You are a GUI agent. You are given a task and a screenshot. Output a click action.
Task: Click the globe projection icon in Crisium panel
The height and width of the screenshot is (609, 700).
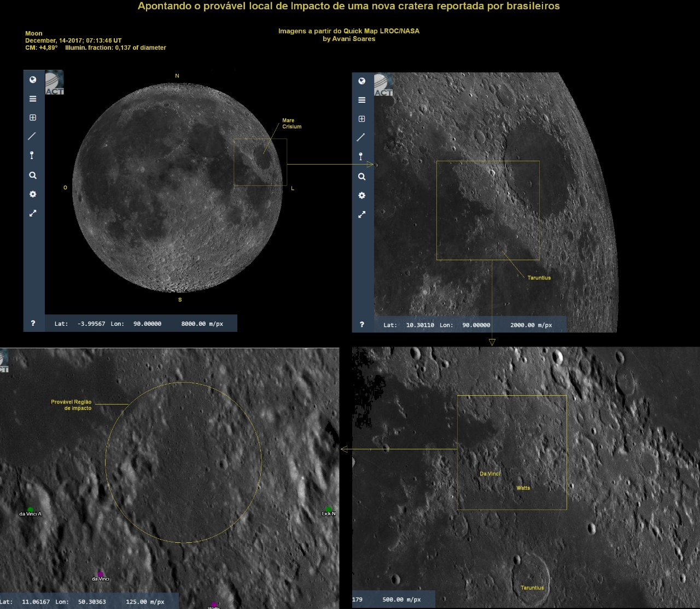pyautogui.click(x=361, y=81)
